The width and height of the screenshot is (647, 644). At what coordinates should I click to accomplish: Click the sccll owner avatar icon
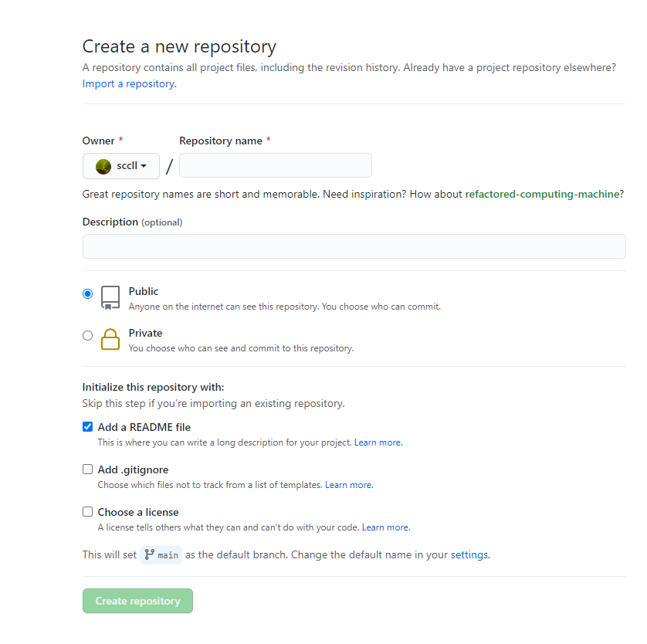pos(103,166)
